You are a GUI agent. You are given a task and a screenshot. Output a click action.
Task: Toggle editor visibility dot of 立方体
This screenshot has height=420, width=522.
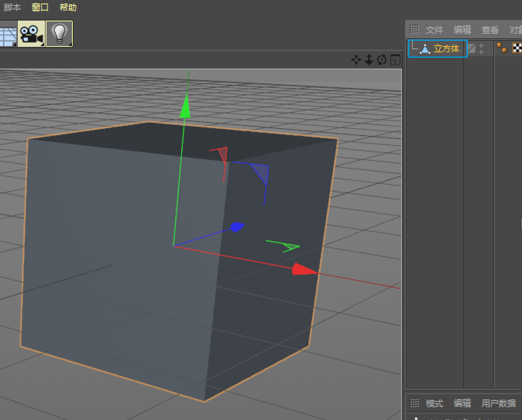(481, 46)
